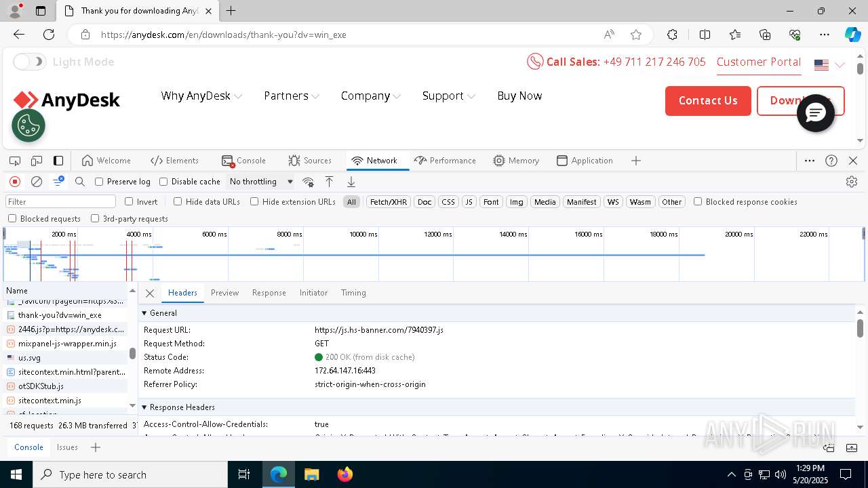Close the request details pane

pos(150,293)
